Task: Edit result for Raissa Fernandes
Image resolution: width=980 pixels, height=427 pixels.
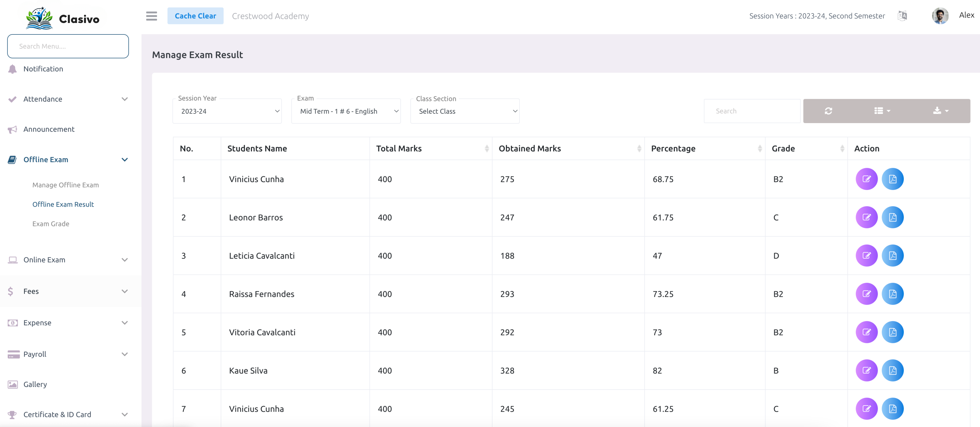Action: [866, 294]
